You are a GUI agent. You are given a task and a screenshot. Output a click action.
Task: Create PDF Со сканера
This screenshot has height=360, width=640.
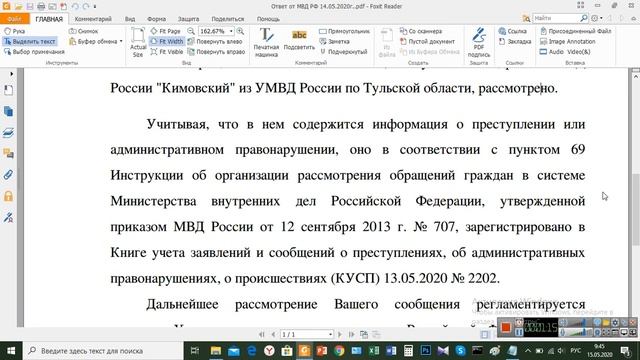click(x=421, y=31)
